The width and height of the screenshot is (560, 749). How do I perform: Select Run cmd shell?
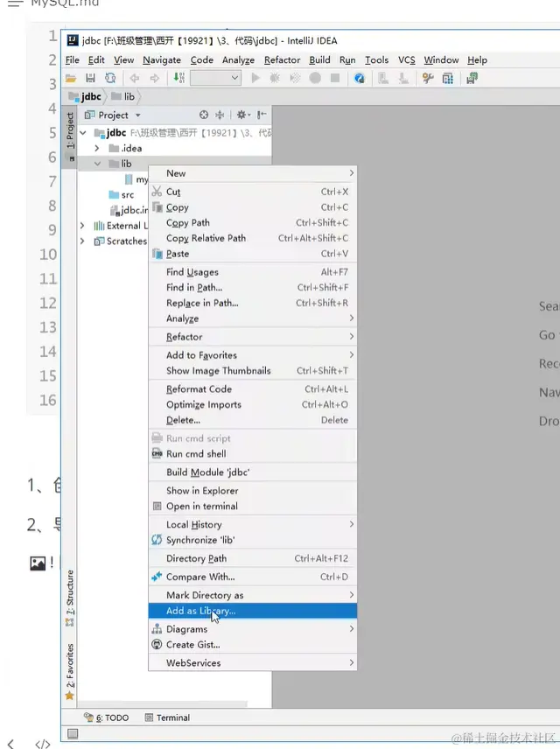coord(252,454)
